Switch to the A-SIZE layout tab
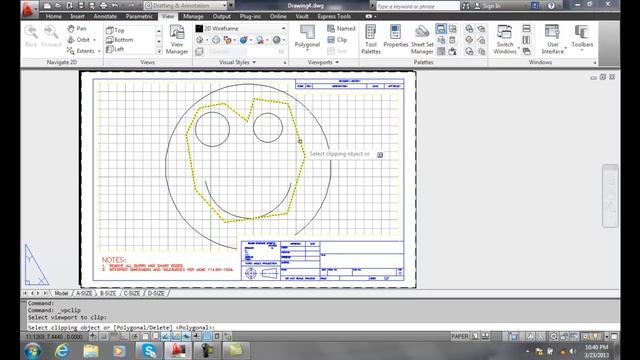Viewport: 640px width, 360px height. point(84,293)
